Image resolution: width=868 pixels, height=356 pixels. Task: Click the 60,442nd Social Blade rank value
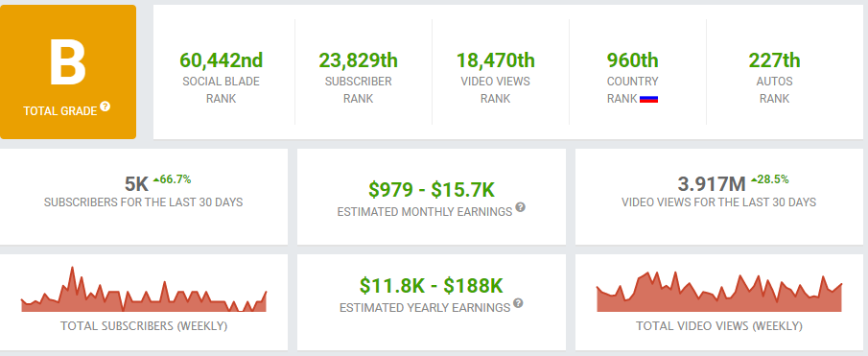click(x=221, y=59)
